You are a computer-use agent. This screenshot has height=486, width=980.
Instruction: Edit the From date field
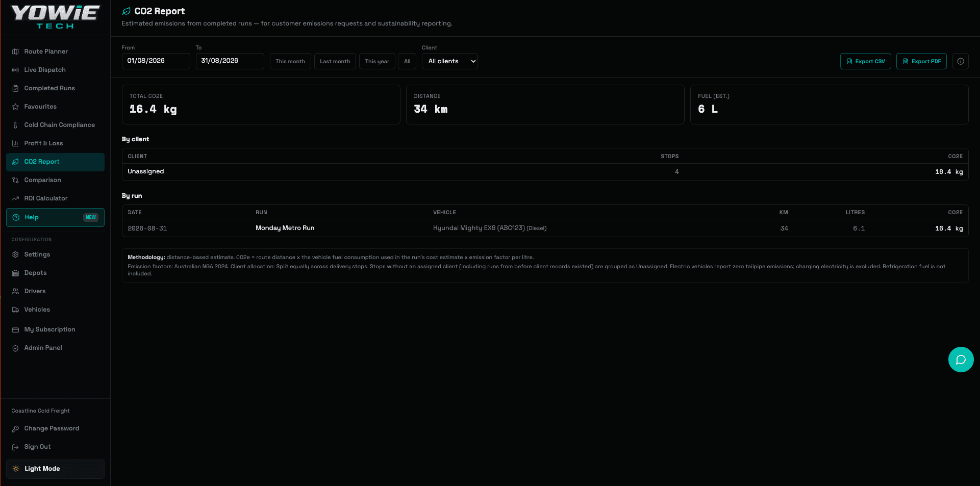click(156, 61)
